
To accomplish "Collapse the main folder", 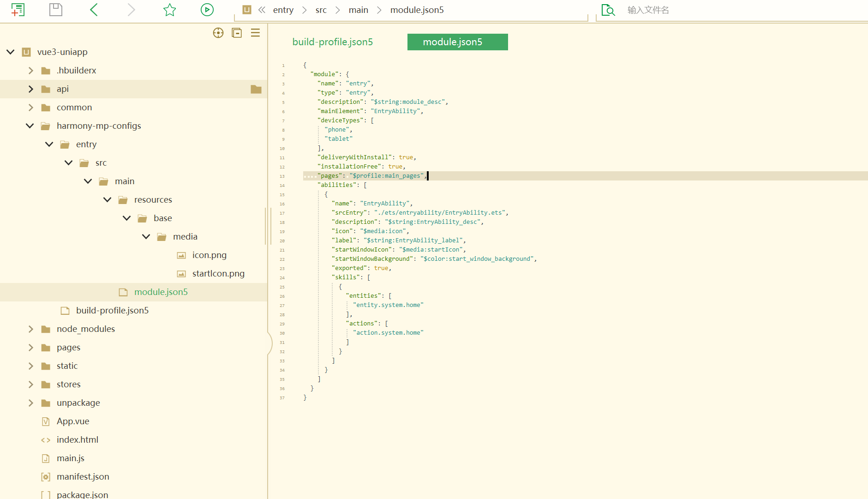I will pyautogui.click(x=88, y=181).
